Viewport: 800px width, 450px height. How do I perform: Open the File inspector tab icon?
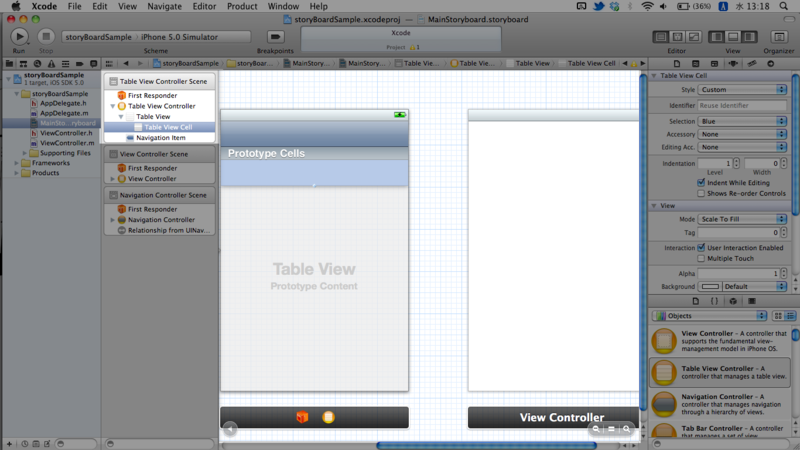[677, 64]
